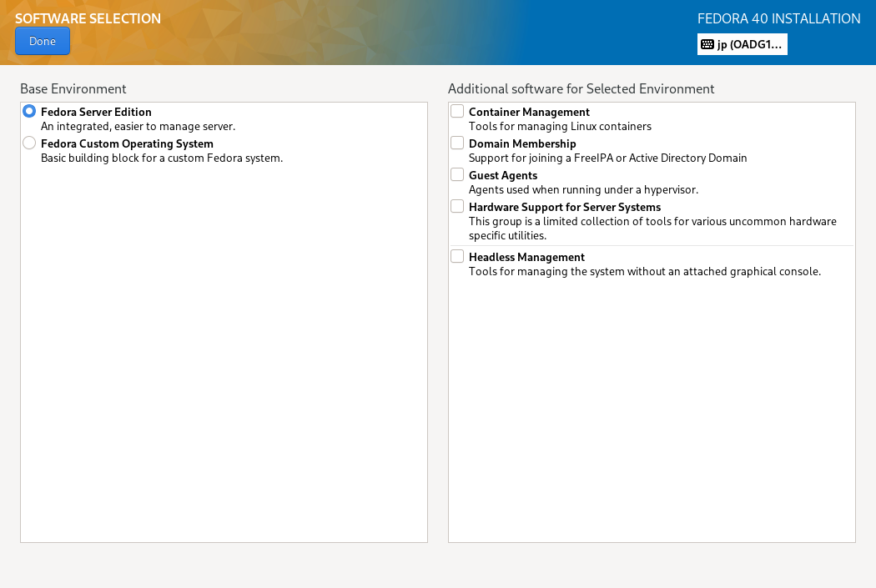The width and height of the screenshot is (876, 588).
Task: Click the "Base Environment" heading
Action: (73, 88)
